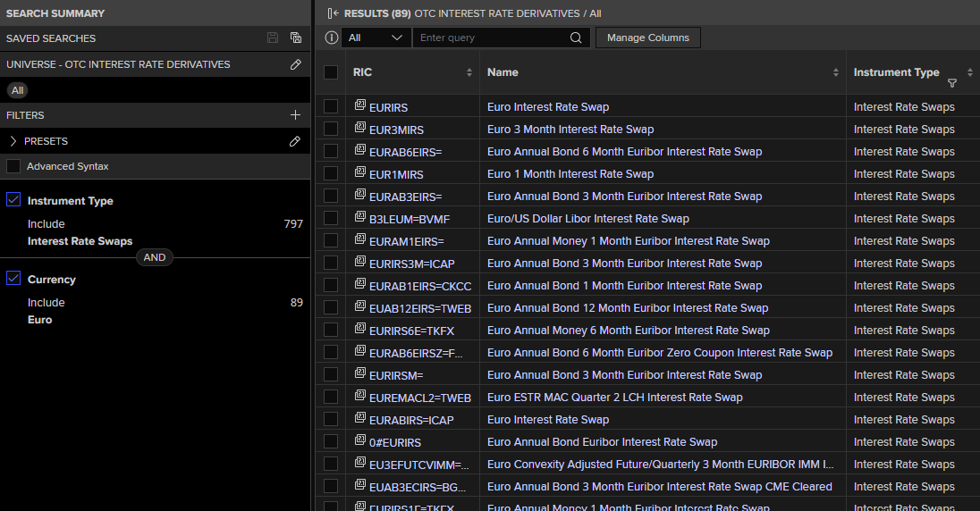The height and width of the screenshot is (511, 980).
Task: Uncheck the Currency filter
Action: point(13,278)
